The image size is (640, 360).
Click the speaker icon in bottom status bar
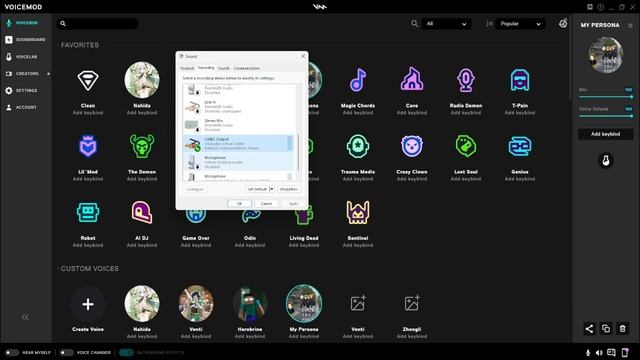pos(599,353)
